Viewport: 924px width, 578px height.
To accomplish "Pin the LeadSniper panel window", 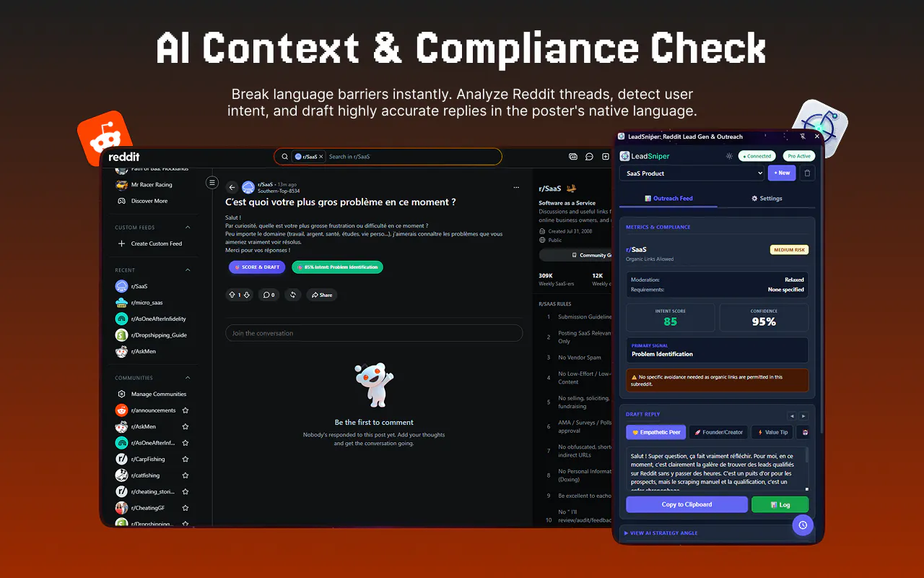I will pyautogui.click(x=803, y=137).
